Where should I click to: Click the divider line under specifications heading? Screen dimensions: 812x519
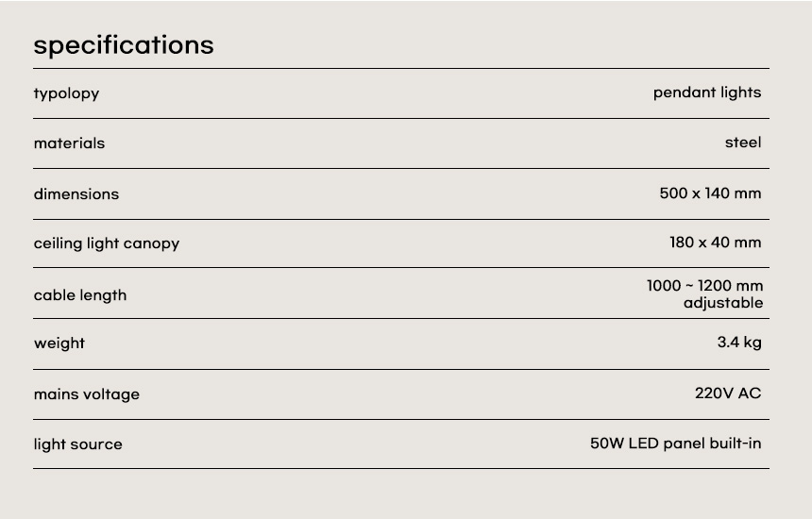click(x=401, y=69)
